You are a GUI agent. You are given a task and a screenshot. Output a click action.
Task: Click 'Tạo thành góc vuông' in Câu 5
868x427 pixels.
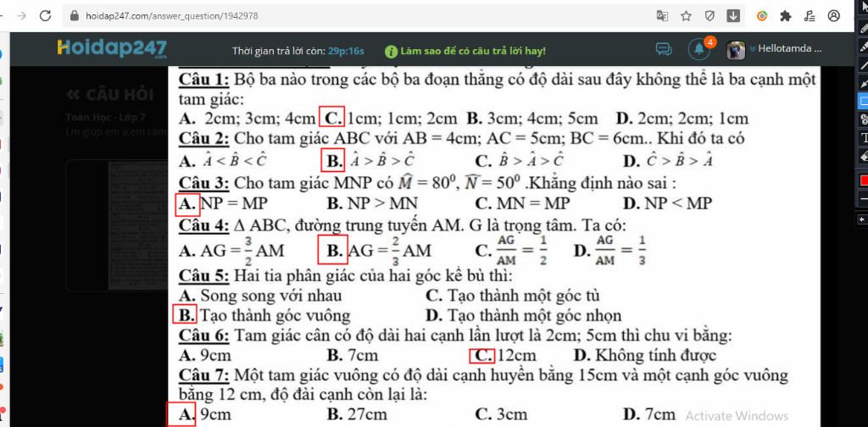[x=275, y=316]
